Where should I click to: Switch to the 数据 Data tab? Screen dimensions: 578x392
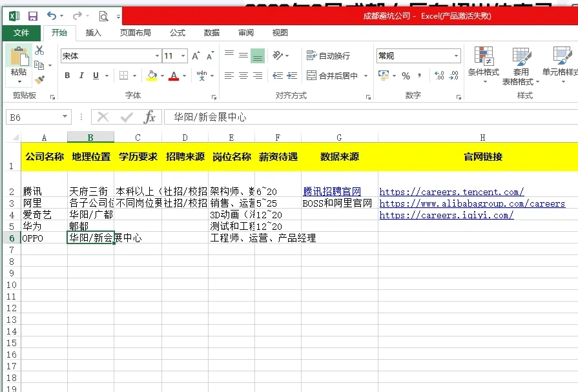[x=212, y=33]
